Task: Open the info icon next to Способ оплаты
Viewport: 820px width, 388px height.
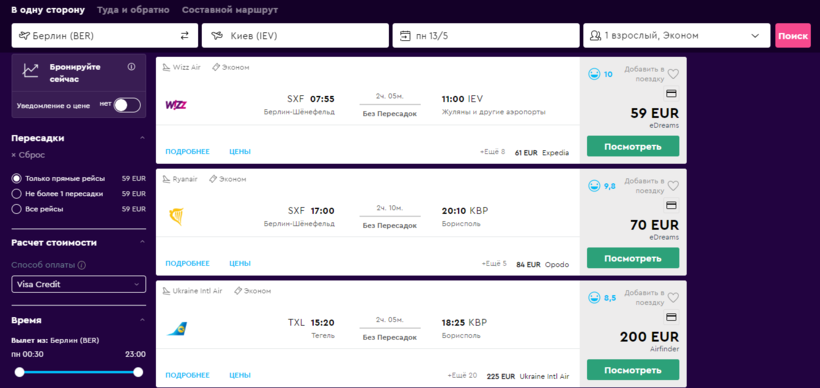Action: pos(82,265)
